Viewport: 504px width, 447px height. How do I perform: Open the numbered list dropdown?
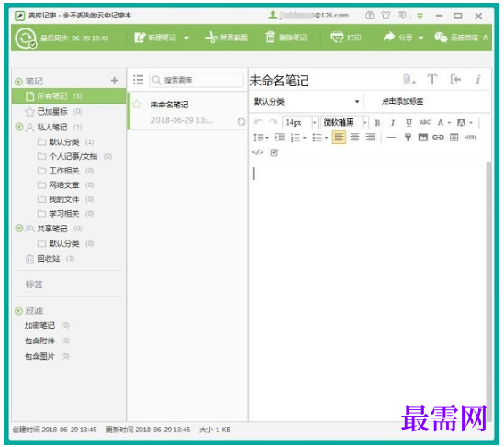point(298,138)
